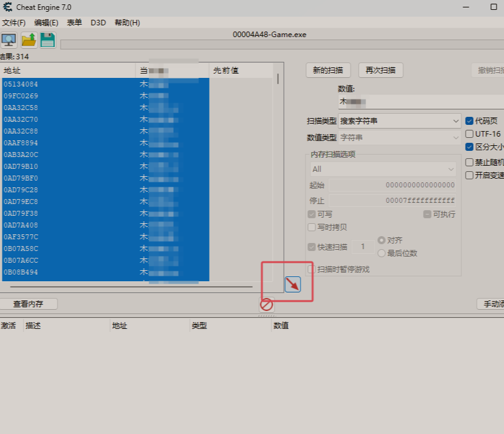The image size is (504, 434).
Task: Toggle the 写时拷贝 copy-on-write checkbox
Action: coord(312,228)
